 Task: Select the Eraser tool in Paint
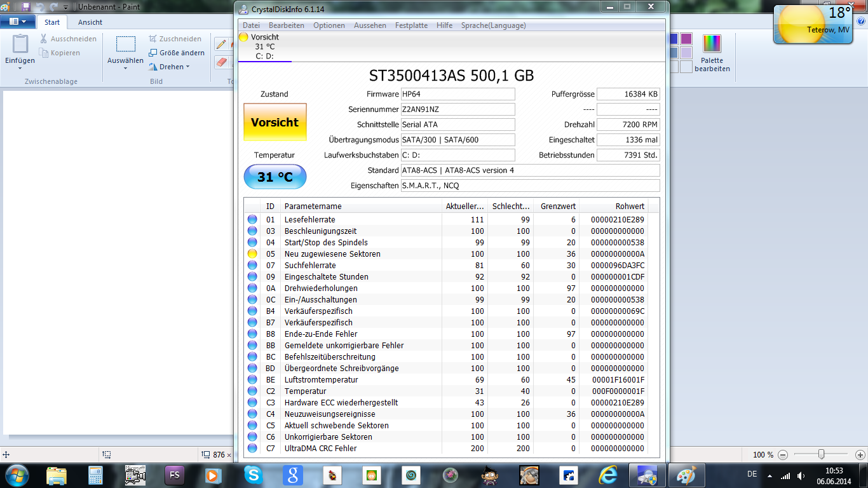point(222,62)
